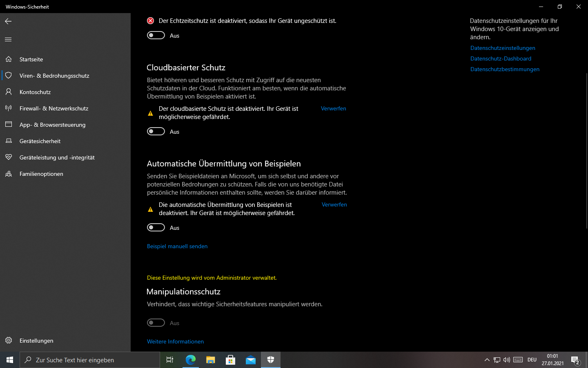Open the Mail app from the taskbar
588x368 pixels.
click(x=251, y=360)
